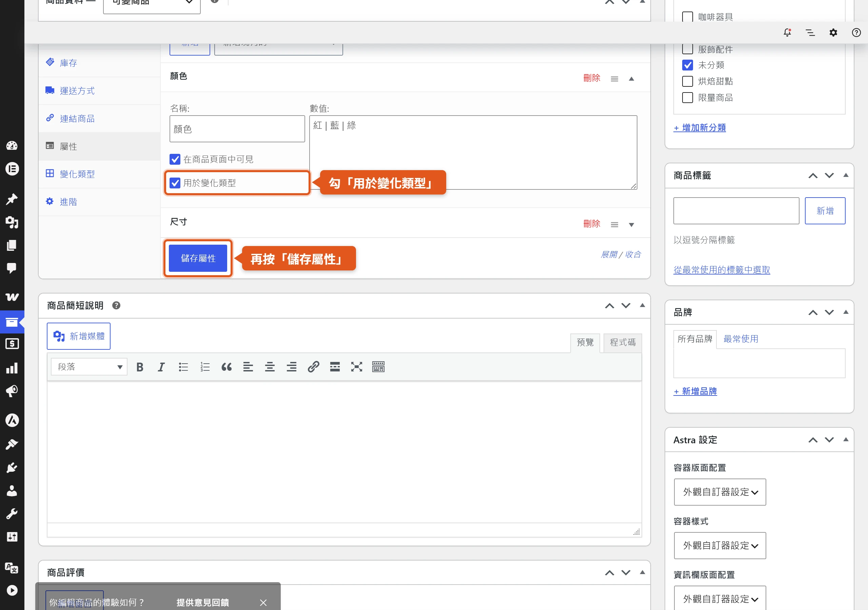Click the 儲存屬性 button
868x610 pixels.
click(x=198, y=258)
